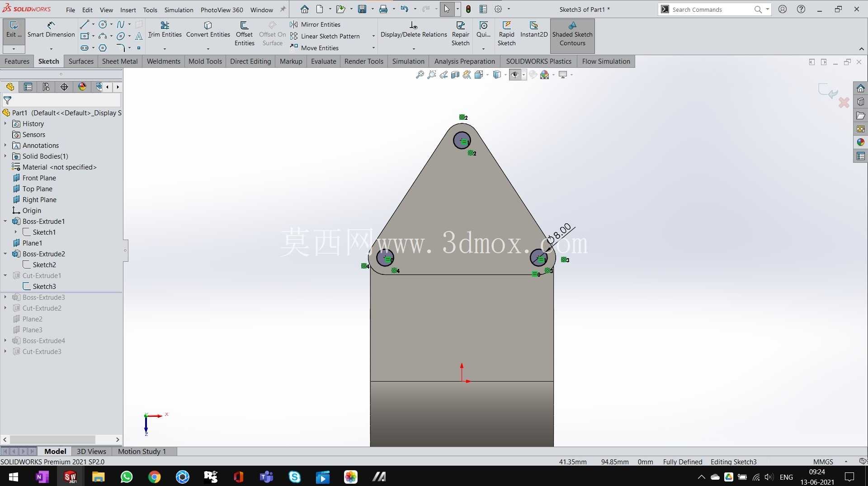The height and width of the screenshot is (486, 868).
Task: Expand the Sketch1 tree node
Action: pyautogui.click(x=16, y=232)
